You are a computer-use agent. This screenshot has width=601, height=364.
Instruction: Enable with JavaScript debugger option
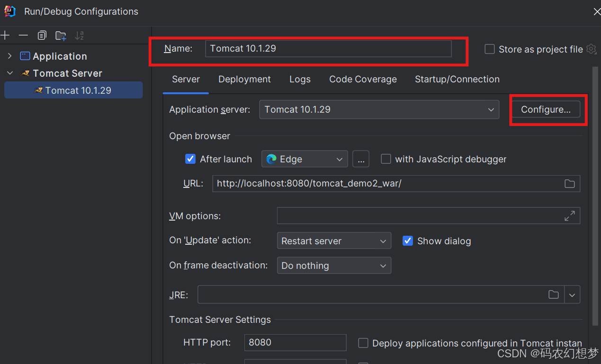386,159
